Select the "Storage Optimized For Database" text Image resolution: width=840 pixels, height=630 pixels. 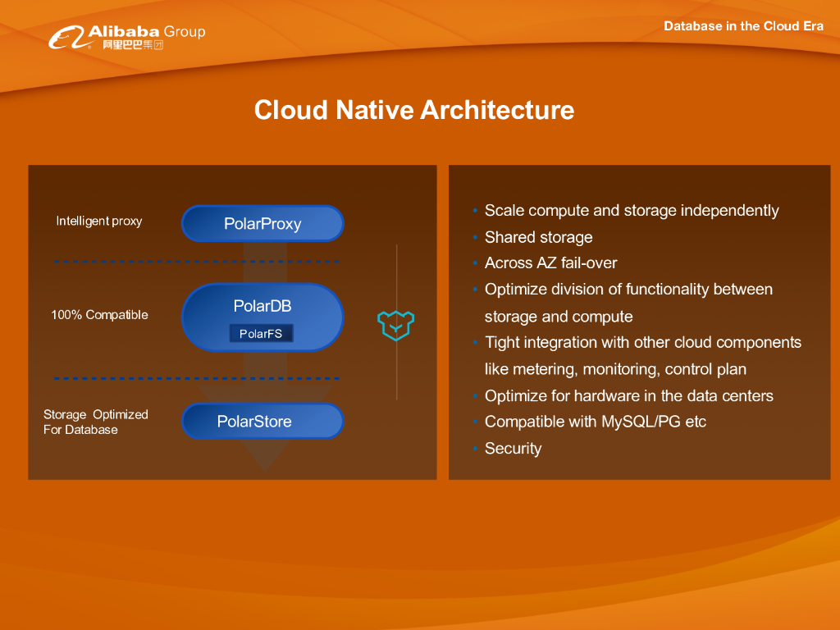[x=95, y=422]
